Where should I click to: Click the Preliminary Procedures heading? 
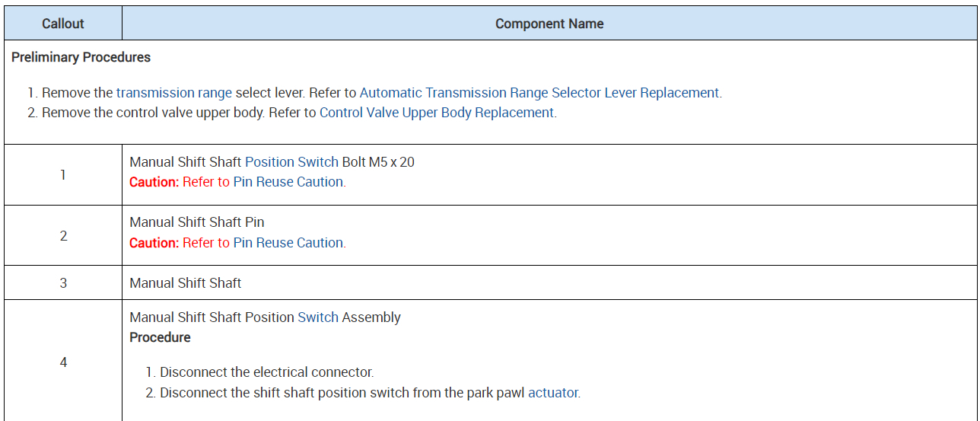81,58
